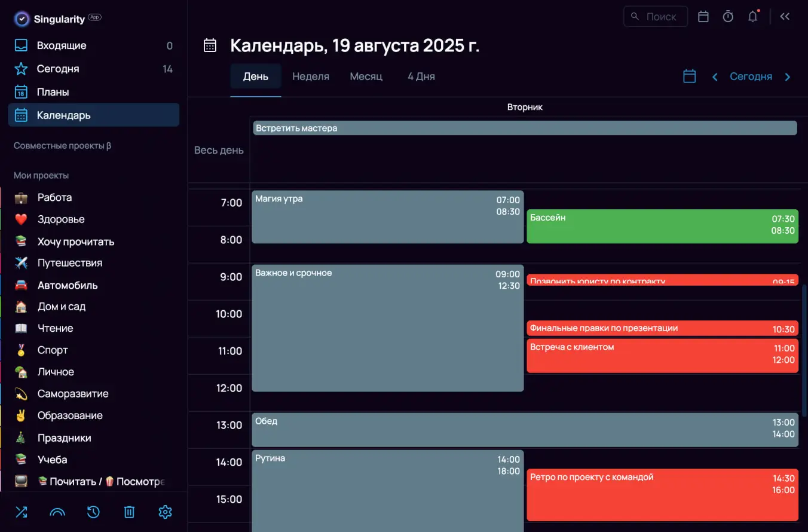The image size is (808, 532).
Task: Collapse the panel with the double-chevron icon
Action: (x=785, y=16)
